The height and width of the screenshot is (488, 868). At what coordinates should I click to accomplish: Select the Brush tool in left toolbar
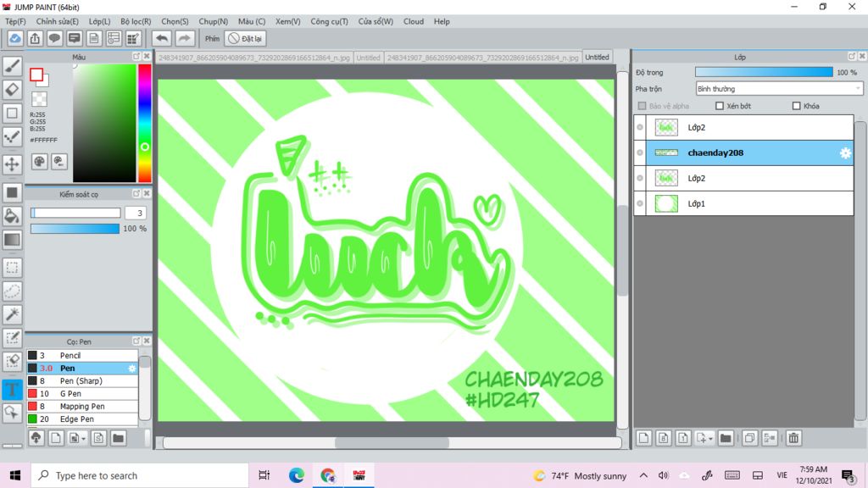(x=12, y=66)
